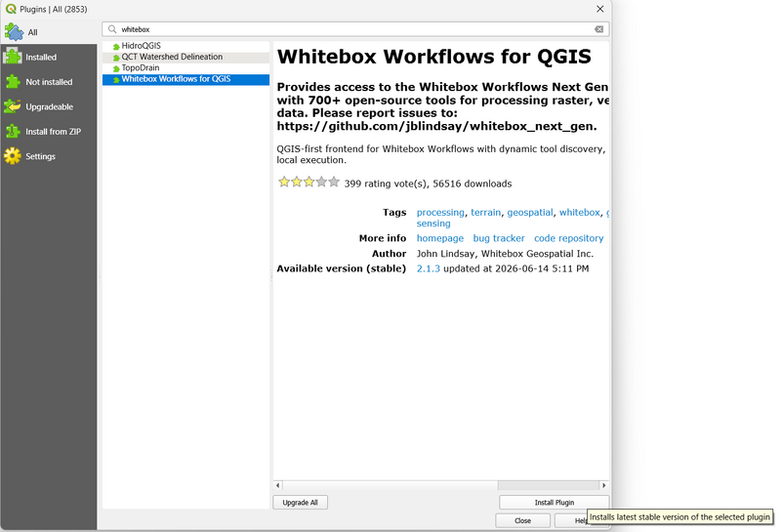Click the Installed green puzzle icon
Viewport: 781px width, 532px height.
[x=13, y=57]
